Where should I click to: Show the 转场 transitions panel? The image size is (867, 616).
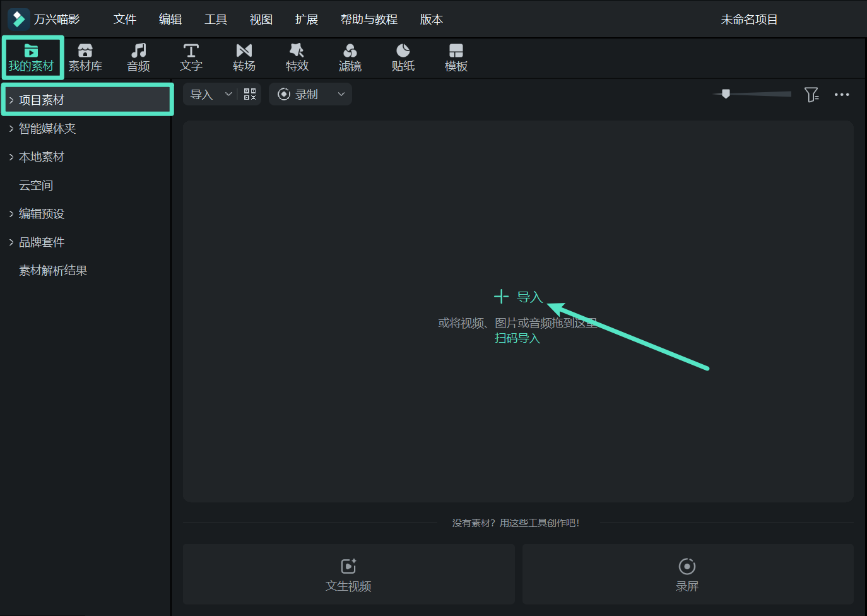(244, 57)
